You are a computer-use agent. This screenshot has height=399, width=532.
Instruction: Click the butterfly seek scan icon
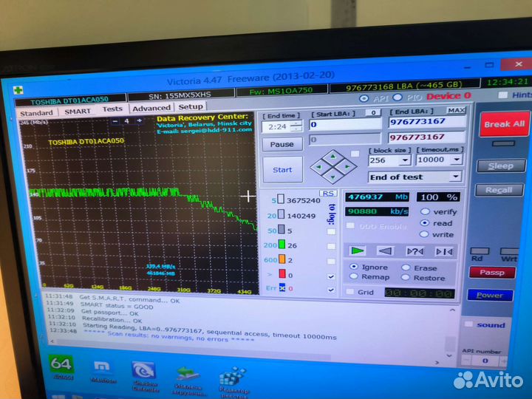443,251
